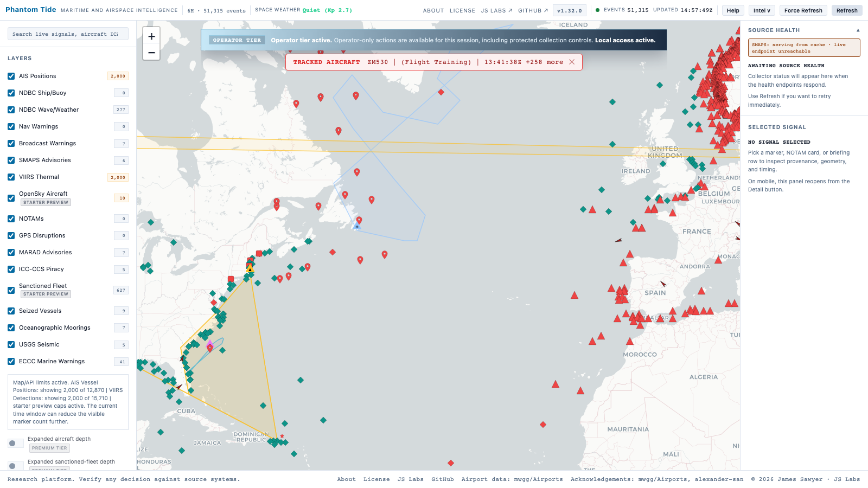
Task: Open JS LABS in the top navigation
Action: coord(496,10)
